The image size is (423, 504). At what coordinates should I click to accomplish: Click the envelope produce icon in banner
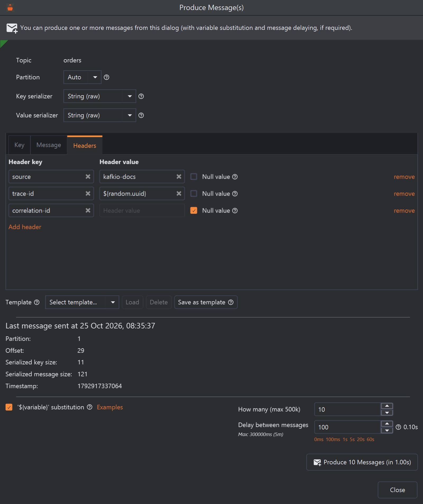pyautogui.click(x=12, y=28)
